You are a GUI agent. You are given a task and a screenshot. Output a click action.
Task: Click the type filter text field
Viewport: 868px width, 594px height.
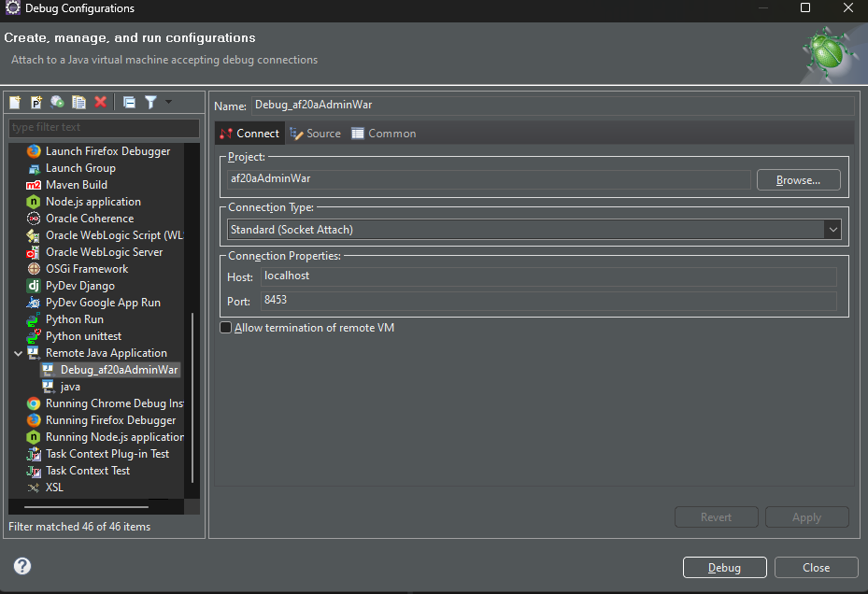104,127
